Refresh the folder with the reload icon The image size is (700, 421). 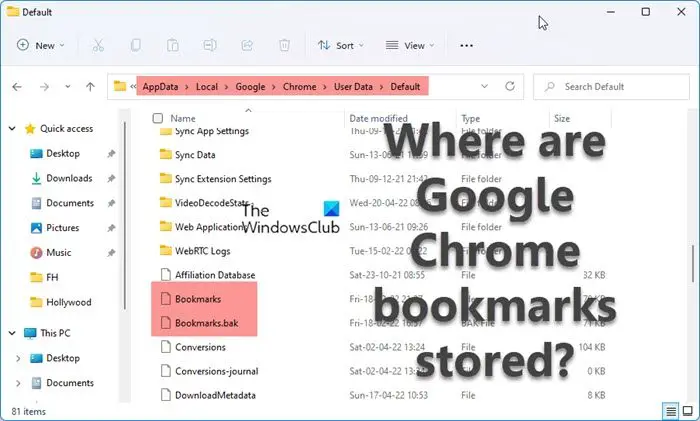pos(510,86)
